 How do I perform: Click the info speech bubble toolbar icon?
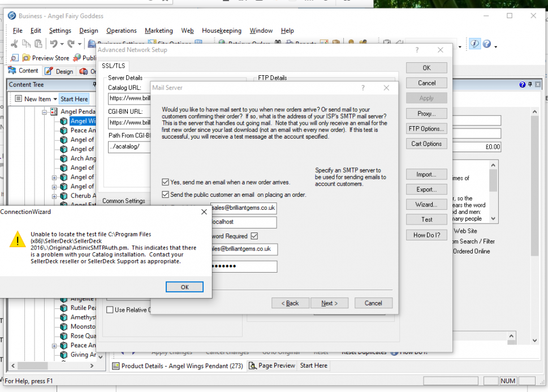click(474, 44)
